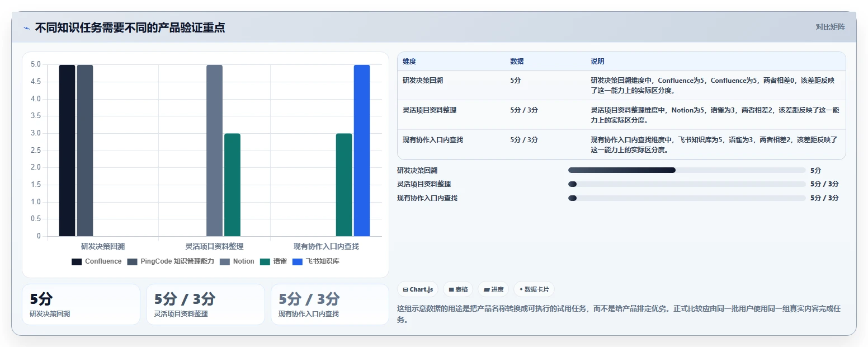The width and height of the screenshot is (868, 347).
Task: Click the 2.5 y-axis value
Action: 36,151
